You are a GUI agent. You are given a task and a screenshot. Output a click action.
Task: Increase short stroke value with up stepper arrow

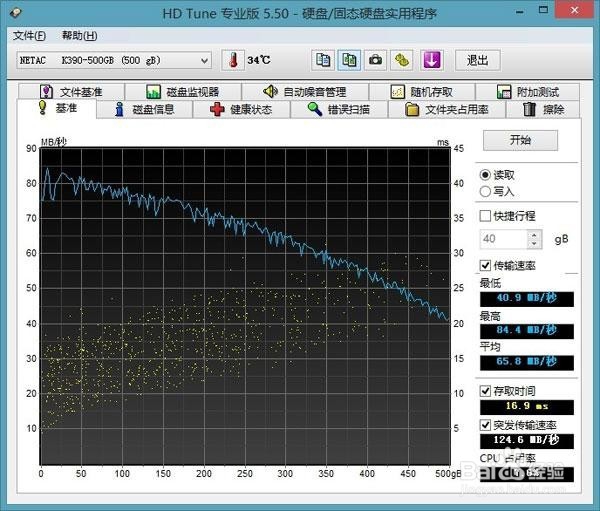(x=535, y=234)
